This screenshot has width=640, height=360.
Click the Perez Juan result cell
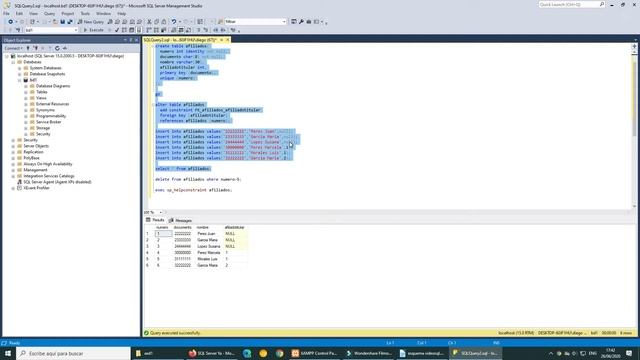point(209,233)
